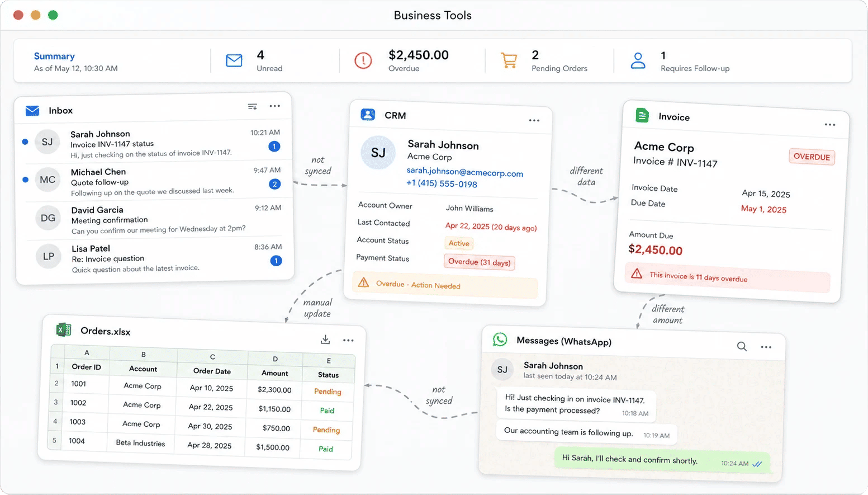Click the DG avatar in the Inbox
Screen dimensions: 868x495
pyautogui.click(x=48, y=218)
